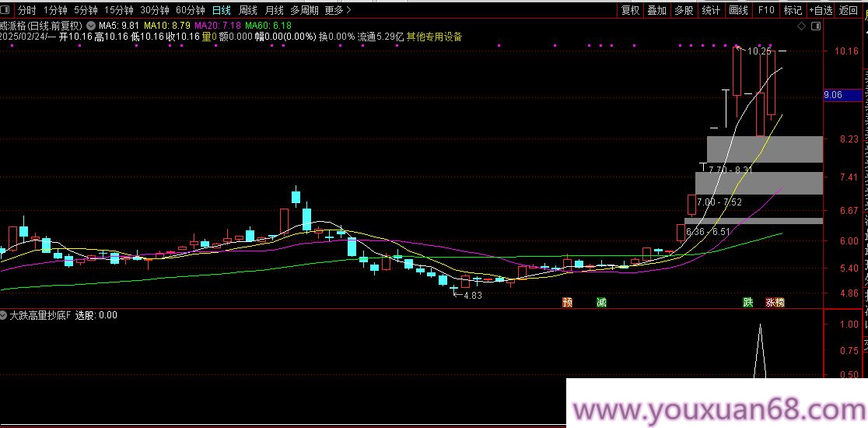
Task: Expand the 大跌高量抄底F indicator dropdown
Action: [5, 316]
